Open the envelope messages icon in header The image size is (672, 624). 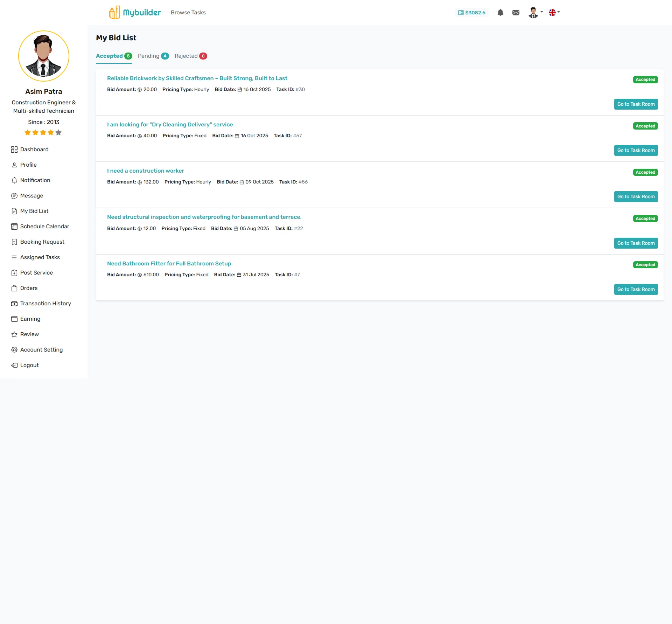tap(516, 13)
